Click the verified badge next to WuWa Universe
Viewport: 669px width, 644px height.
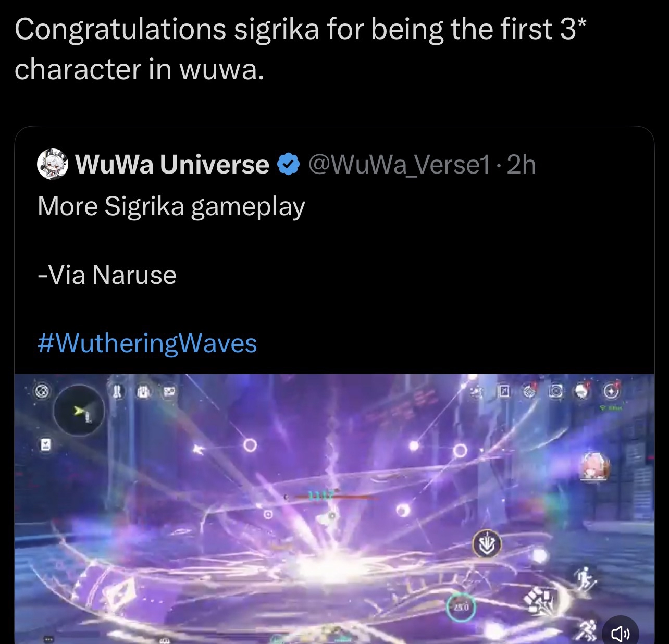288,165
